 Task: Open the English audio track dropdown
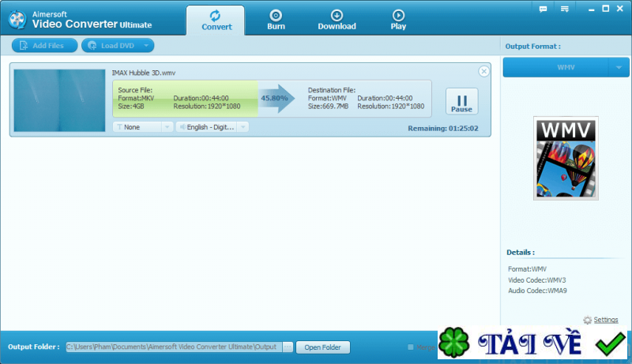[x=212, y=127]
